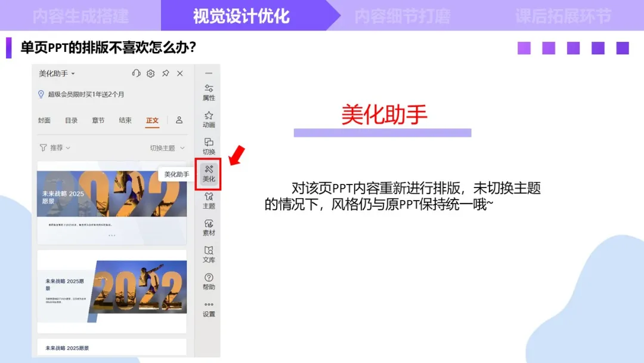Viewport: 644px width, 363px height.
Task: Open the 主题 theme sidebar icon
Action: [x=209, y=201]
